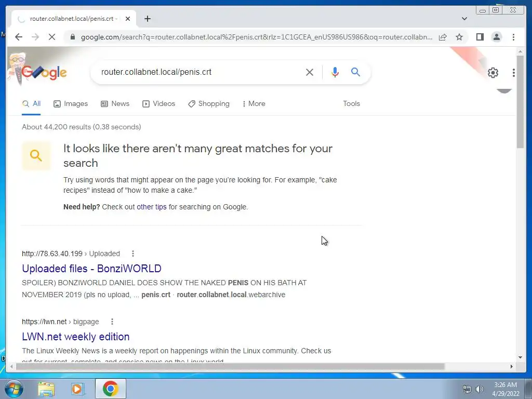Screen dimensions: 532x399
Task: Bookmark this page with the star
Action: pyautogui.click(x=459, y=37)
